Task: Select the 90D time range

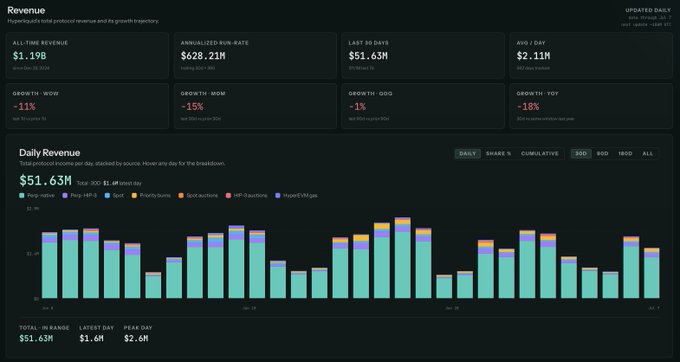Action: (x=602, y=153)
